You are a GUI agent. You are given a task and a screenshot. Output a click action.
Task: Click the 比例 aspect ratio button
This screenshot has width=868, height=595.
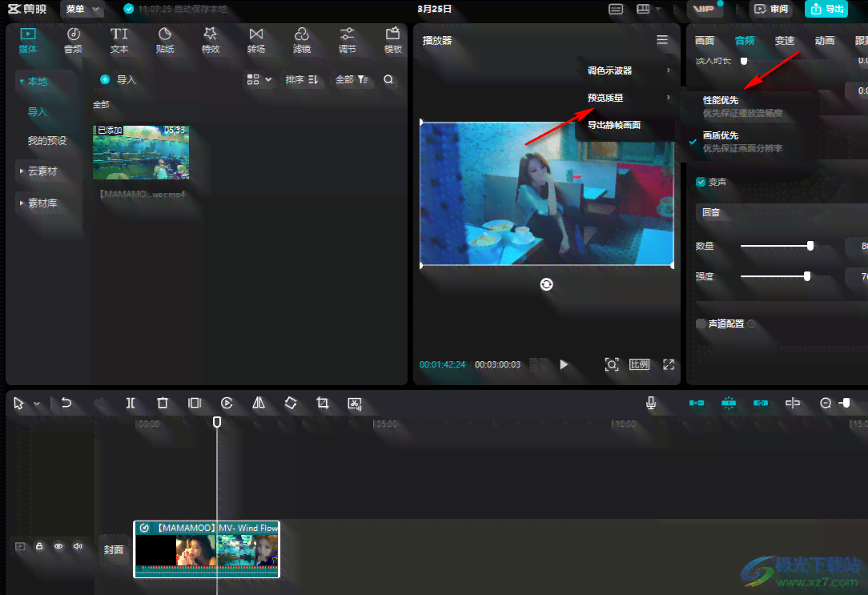tap(639, 364)
